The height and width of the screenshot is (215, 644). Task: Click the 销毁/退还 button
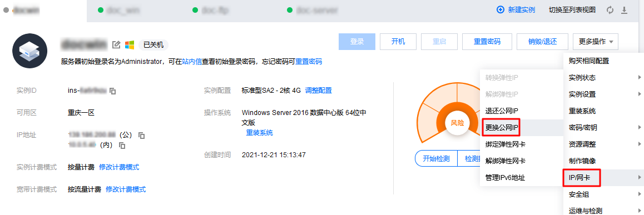(542, 42)
